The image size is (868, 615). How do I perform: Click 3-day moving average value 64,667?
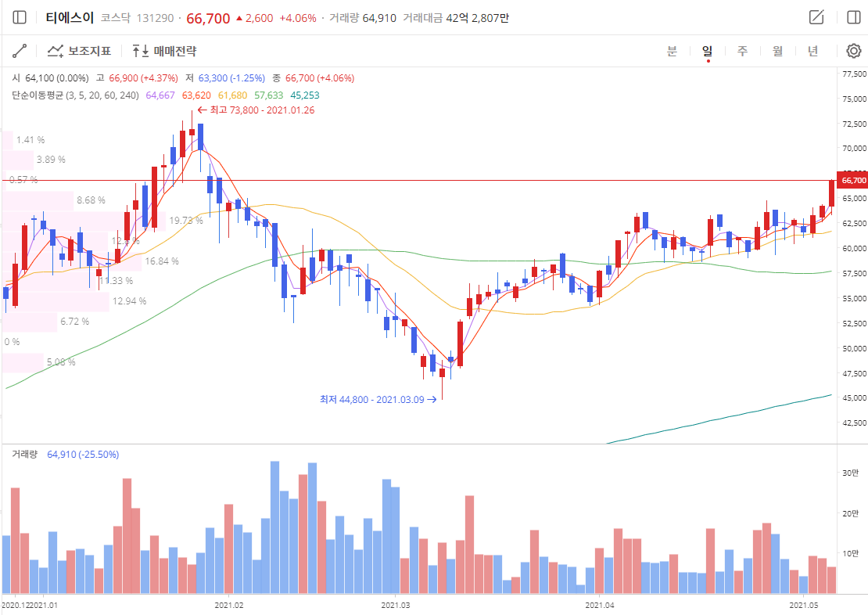coord(160,95)
